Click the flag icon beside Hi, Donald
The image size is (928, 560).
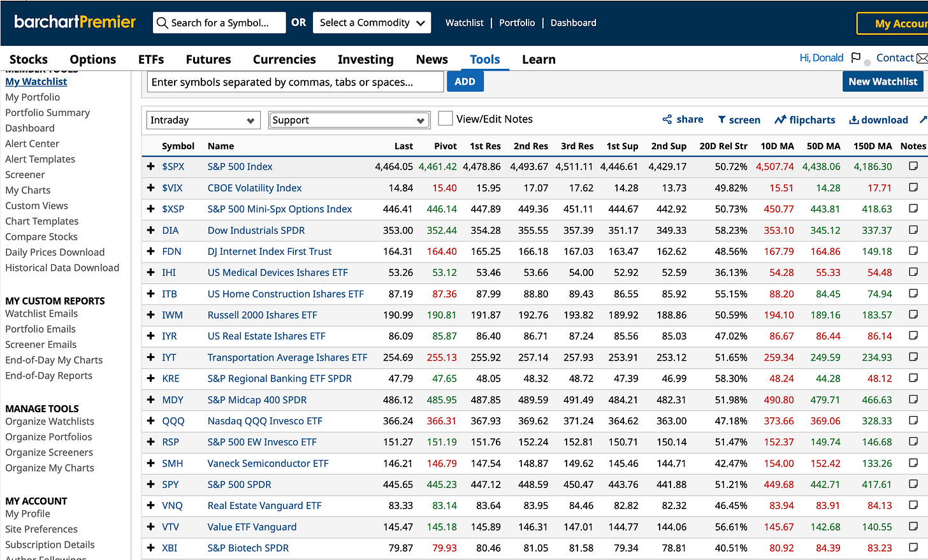click(x=856, y=58)
